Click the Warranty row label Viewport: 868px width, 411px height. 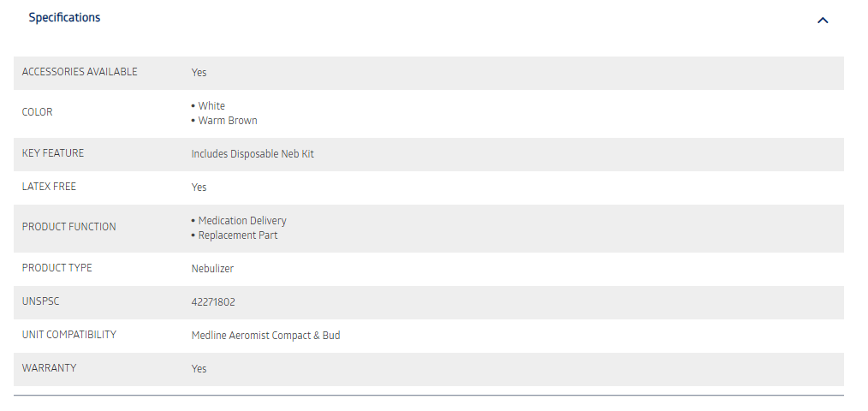[49, 368]
